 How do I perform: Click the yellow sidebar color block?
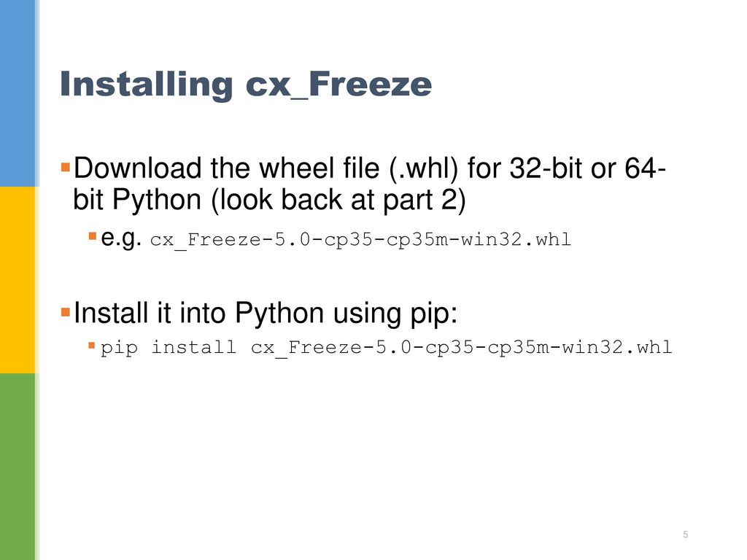[x=18, y=280]
